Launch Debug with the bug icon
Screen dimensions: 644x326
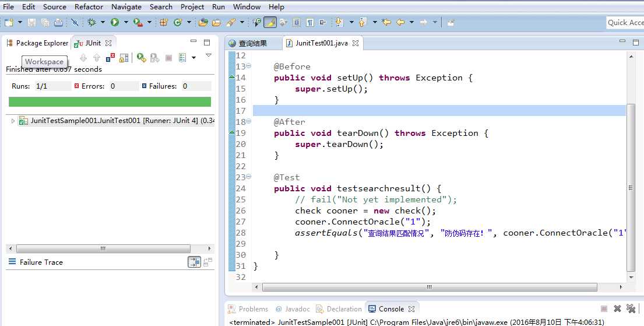coord(92,23)
